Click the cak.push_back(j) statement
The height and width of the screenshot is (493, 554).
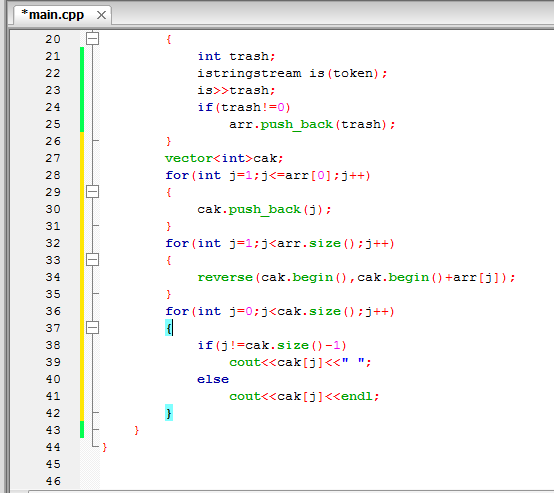point(264,210)
